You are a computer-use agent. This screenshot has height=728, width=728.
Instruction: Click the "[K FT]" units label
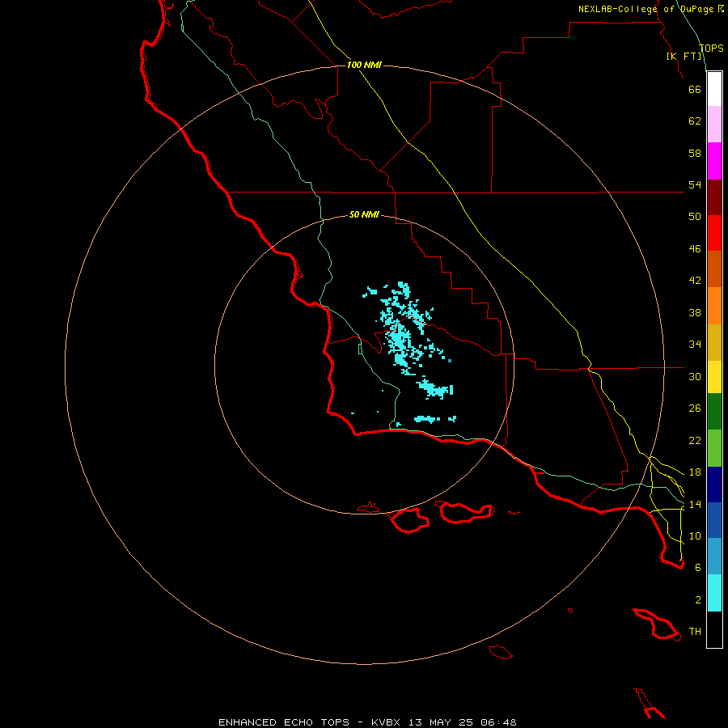pyautogui.click(x=684, y=56)
